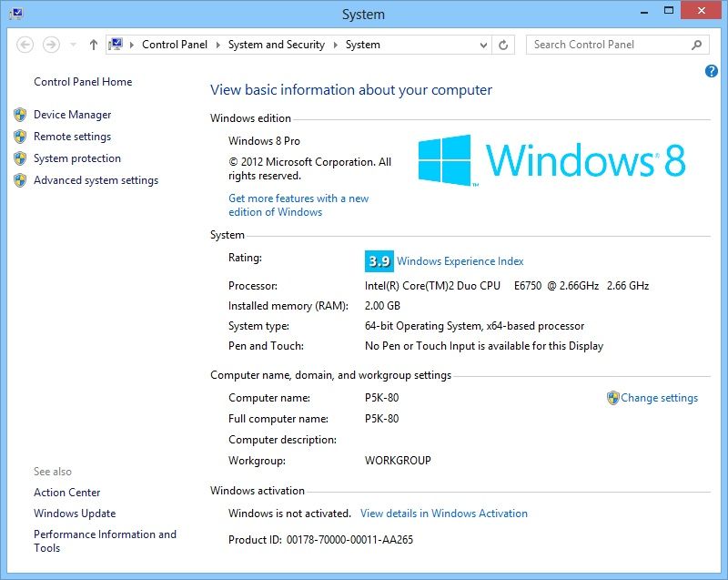Go up one level with Up arrow
This screenshot has width=728, height=580.
[x=94, y=45]
